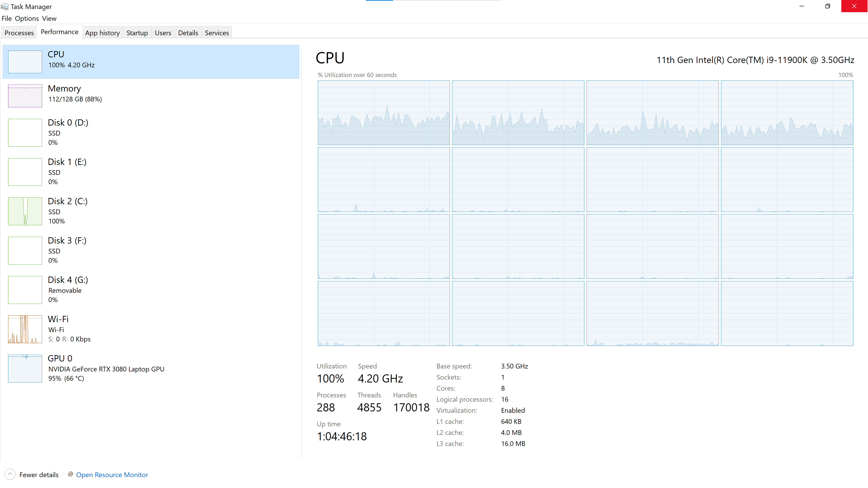Click the third logical processor graph in top row
Image resolution: width=868 pixels, height=488 pixels.
pyautogui.click(x=652, y=113)
